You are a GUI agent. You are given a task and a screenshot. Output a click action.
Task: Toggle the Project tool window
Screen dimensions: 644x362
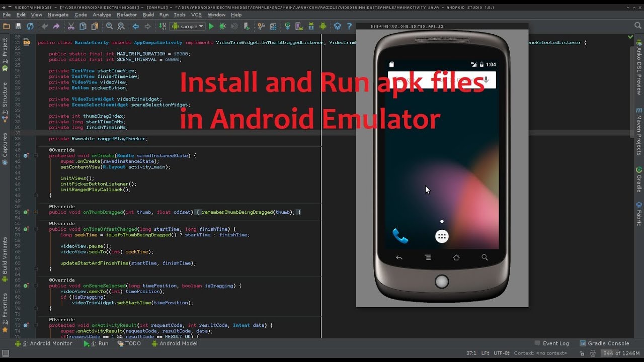coord(5,54)
